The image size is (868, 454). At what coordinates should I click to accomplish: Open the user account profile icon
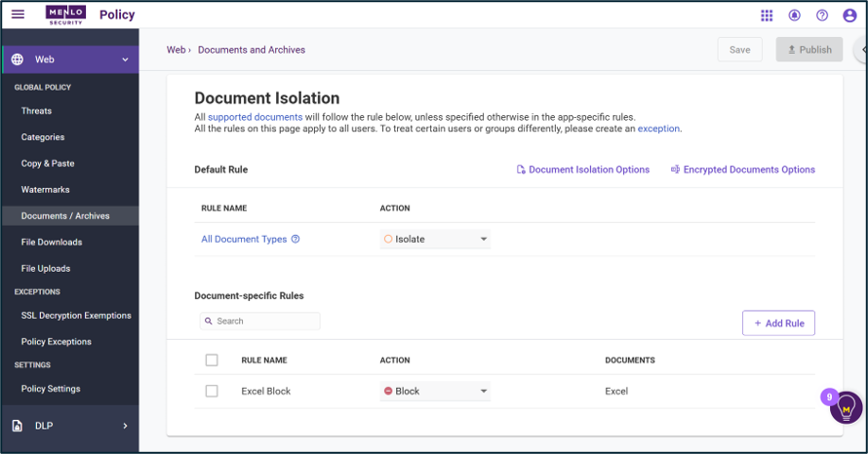tap(849, 16)
